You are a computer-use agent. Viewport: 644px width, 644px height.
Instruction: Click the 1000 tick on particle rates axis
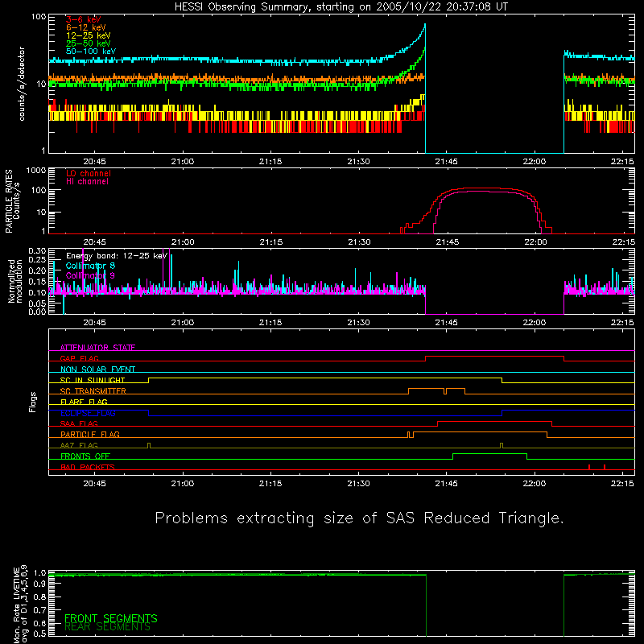[x=36, y=171]
